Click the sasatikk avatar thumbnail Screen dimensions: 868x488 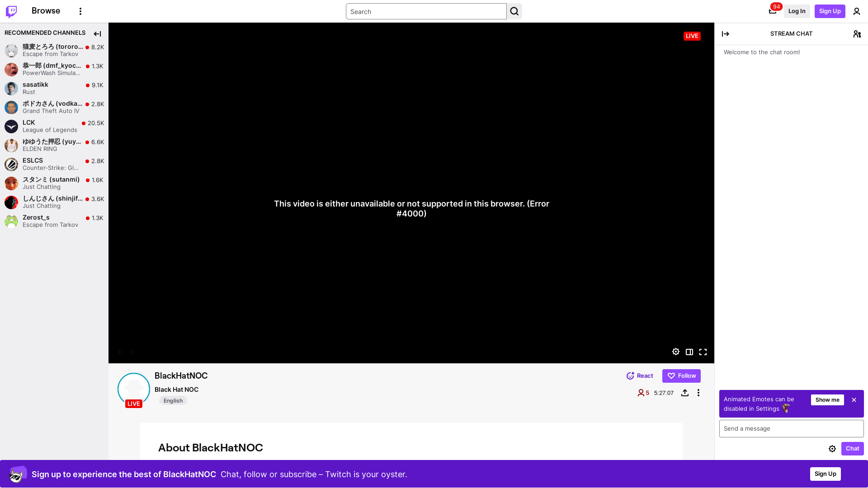pos(11,88)
